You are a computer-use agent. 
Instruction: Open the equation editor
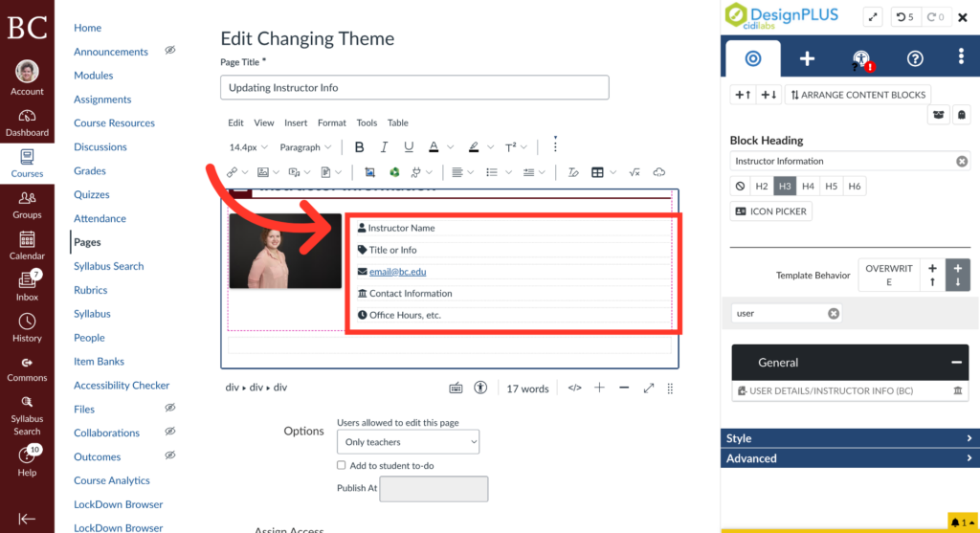pos(635,172)
